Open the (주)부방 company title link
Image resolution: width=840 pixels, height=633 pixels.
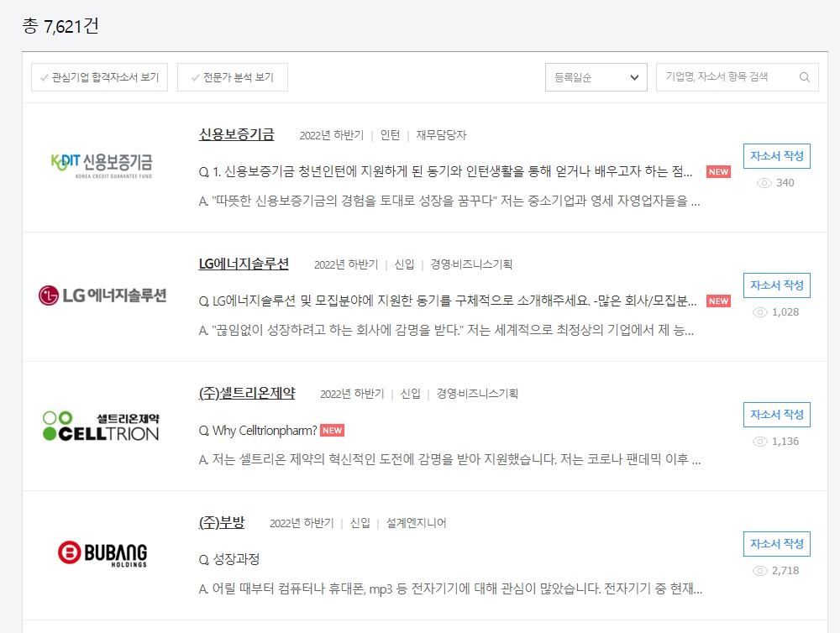222,522
